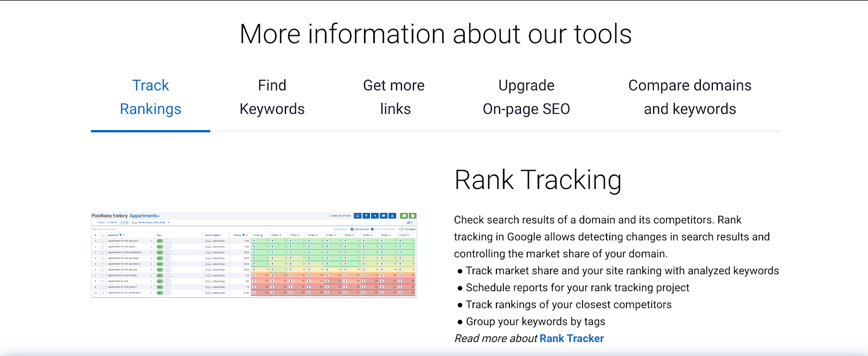Image resolution: width=868 pixels, height=356 pixels.
Task: Click the 'Check search results of a domain' paragraph
Action: click(612, 237)
